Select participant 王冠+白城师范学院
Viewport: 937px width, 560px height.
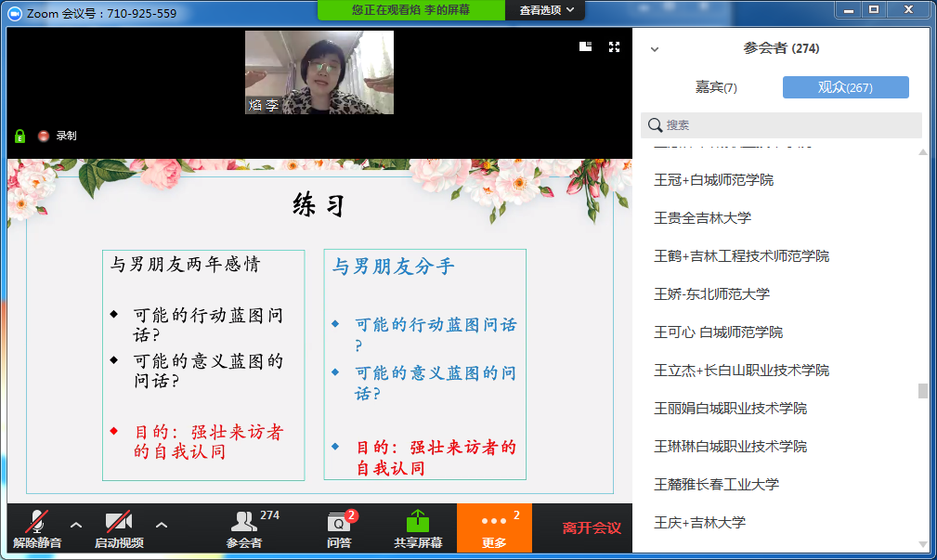point(713,180)
